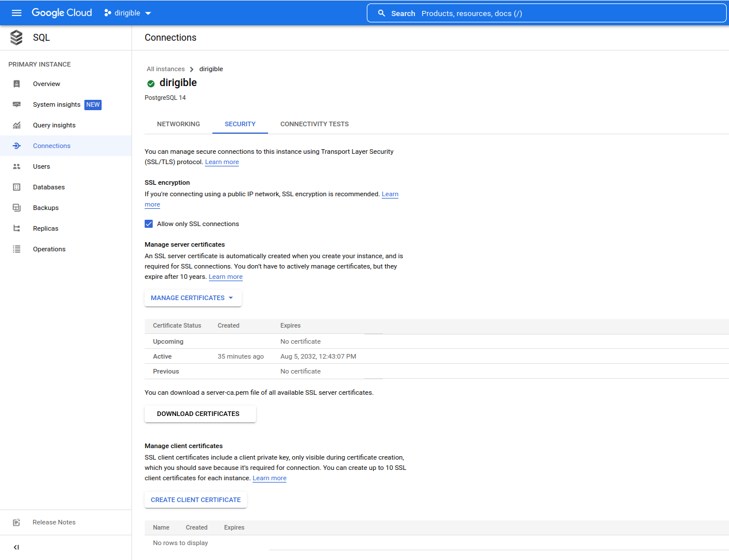Click the Operations list icon
Image resolution: width=729 pixels, height=560 pixels.
click(x=17, y=249)
